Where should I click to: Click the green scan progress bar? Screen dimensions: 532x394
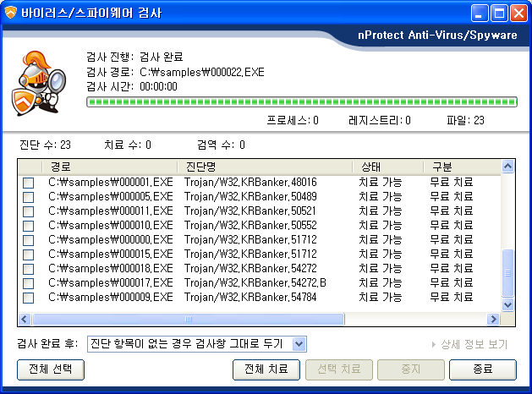coord(302,101)
